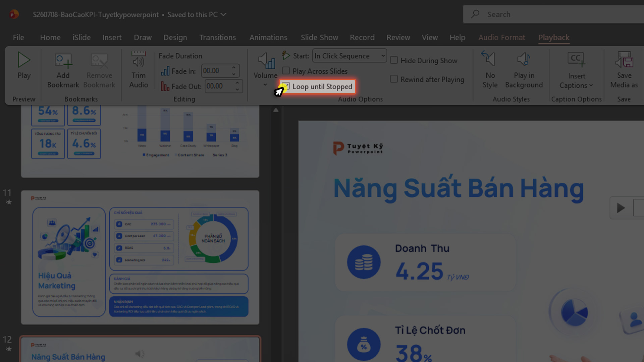Click the 4.25 Tỷ VNĐ revenue value

coord(432,271)
